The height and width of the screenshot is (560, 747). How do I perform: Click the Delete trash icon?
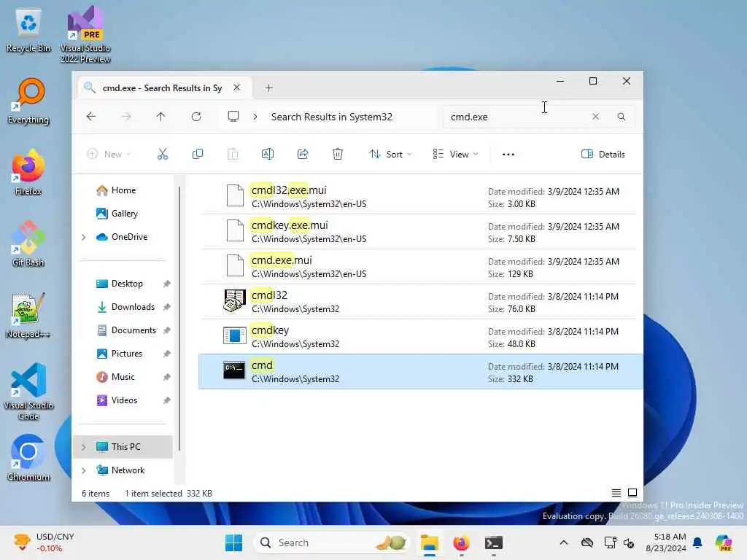tap(337, 154)
